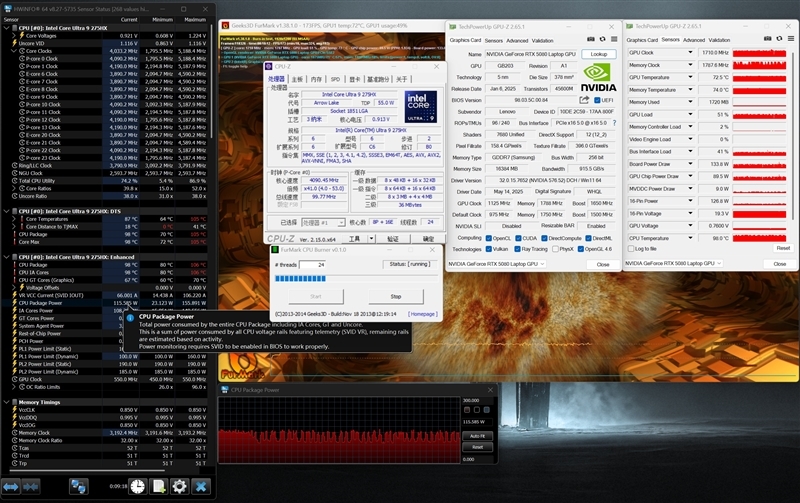The image size is (800, 503).
Task: Open hamburger menu in GPU-Z Graphics Card window
Action: [x=614, y=39]
